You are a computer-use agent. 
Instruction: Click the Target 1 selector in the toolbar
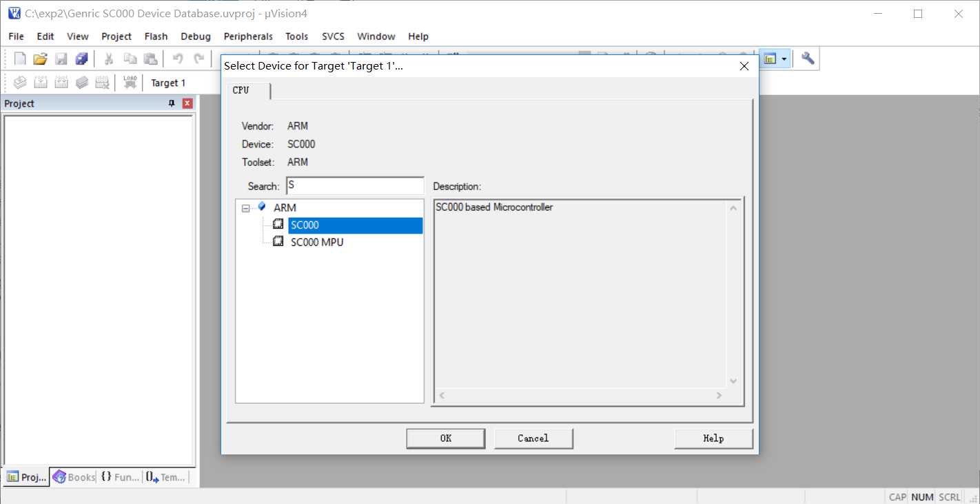[x=169, y=83]
